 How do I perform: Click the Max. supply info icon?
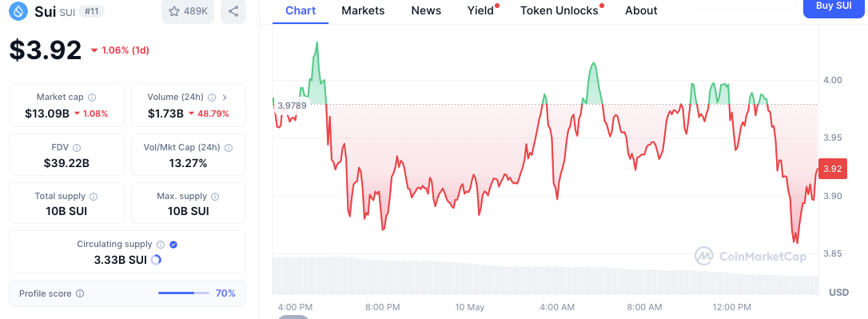215,196
